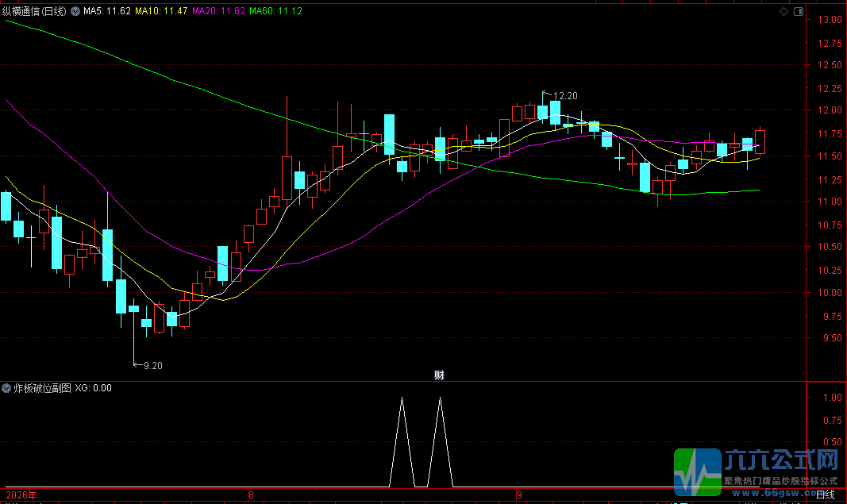Select the magenta MA20 indicator label
Image resolution: width=847 pixels, height=504 pixels.
tap(219, 11)
